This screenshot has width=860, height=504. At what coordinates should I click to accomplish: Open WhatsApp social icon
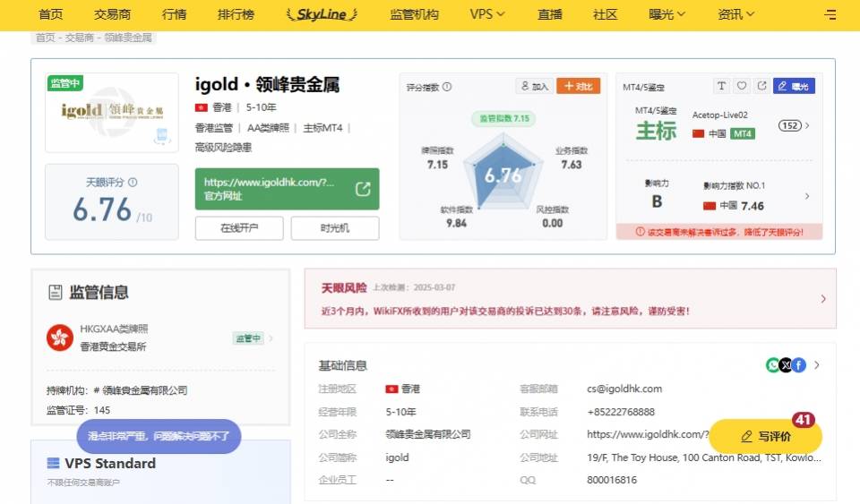[773, 365]
